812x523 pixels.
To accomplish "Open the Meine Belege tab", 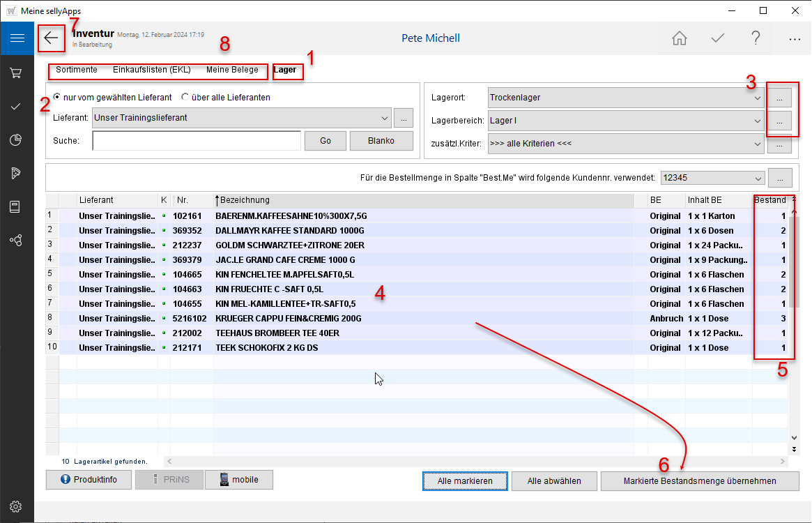I will (x=232, y=70).
